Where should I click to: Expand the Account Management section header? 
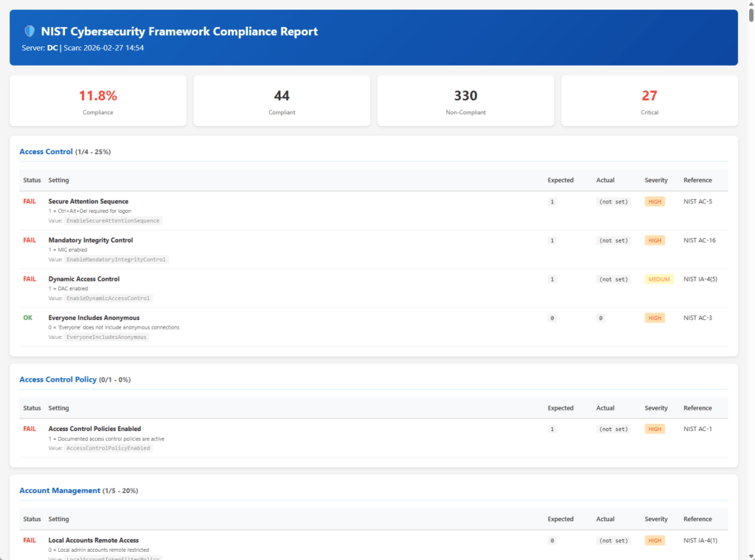point(60,491)
